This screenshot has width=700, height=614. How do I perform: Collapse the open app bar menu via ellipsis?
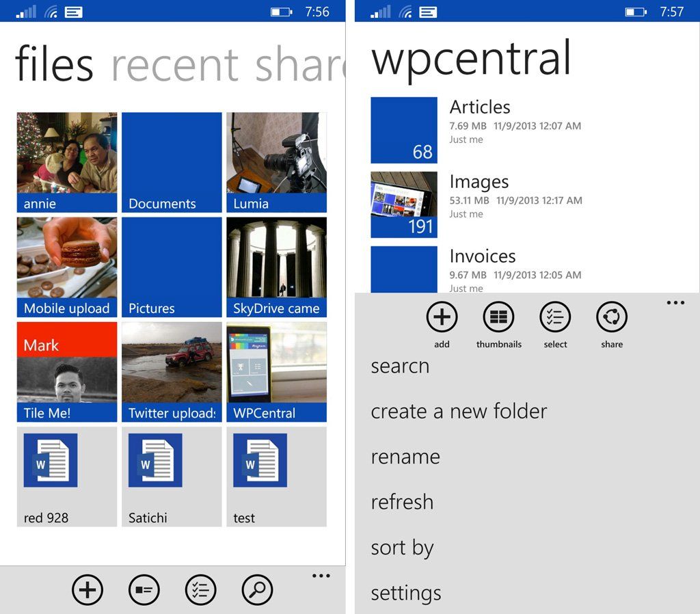(675, 302)
